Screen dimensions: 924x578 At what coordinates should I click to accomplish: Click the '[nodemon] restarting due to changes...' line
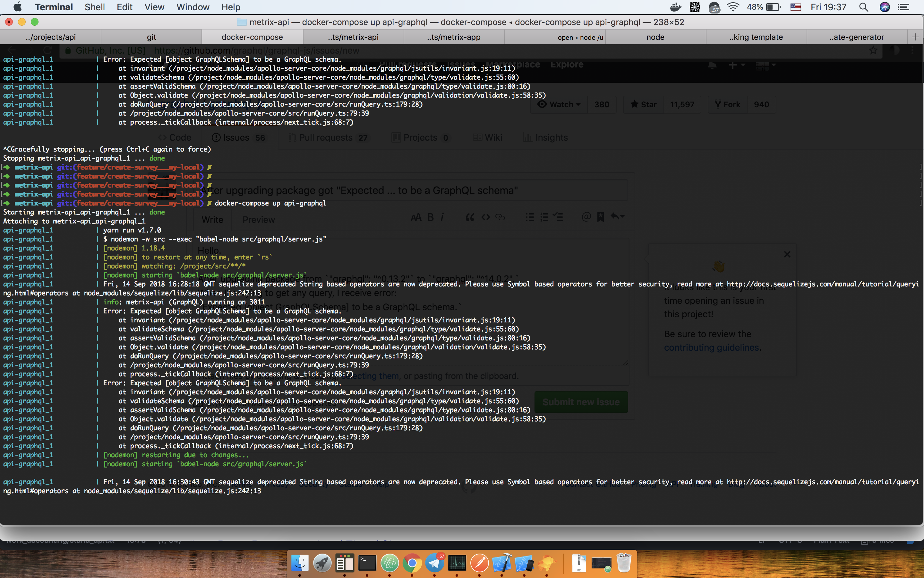coord(176,455)
